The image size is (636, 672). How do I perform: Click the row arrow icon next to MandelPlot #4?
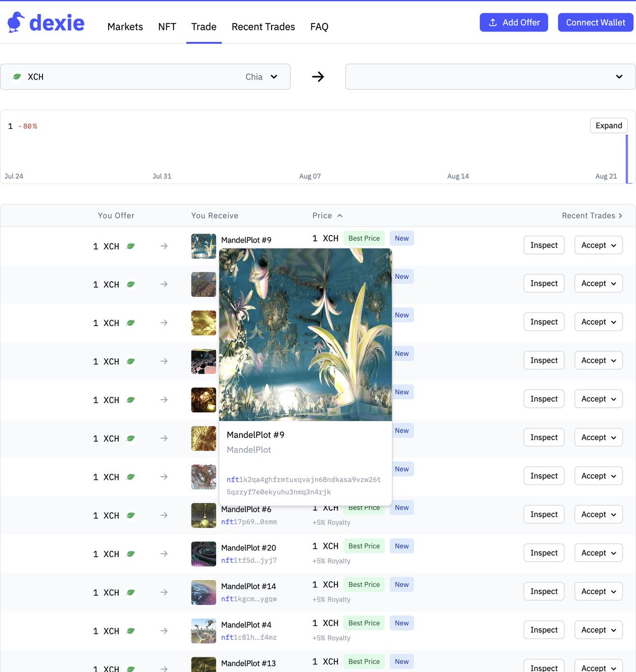[164, 631]
